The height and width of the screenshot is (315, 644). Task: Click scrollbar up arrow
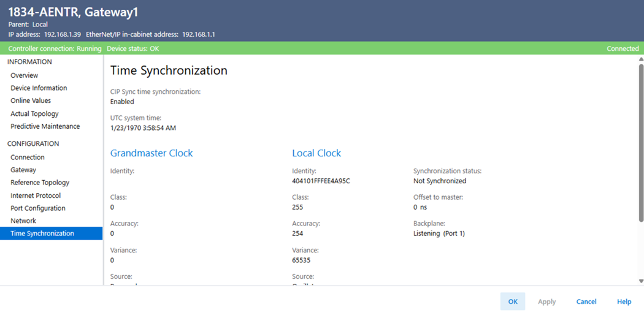pyautogui.click(x=641, y=59)
